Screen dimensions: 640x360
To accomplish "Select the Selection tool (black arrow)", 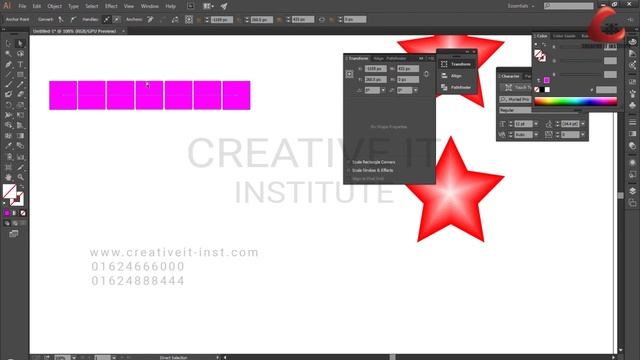I will coord(8,44).
